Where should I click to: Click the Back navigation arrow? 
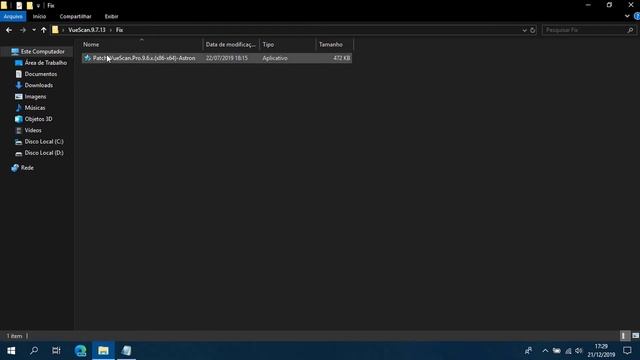click(9, 30)
